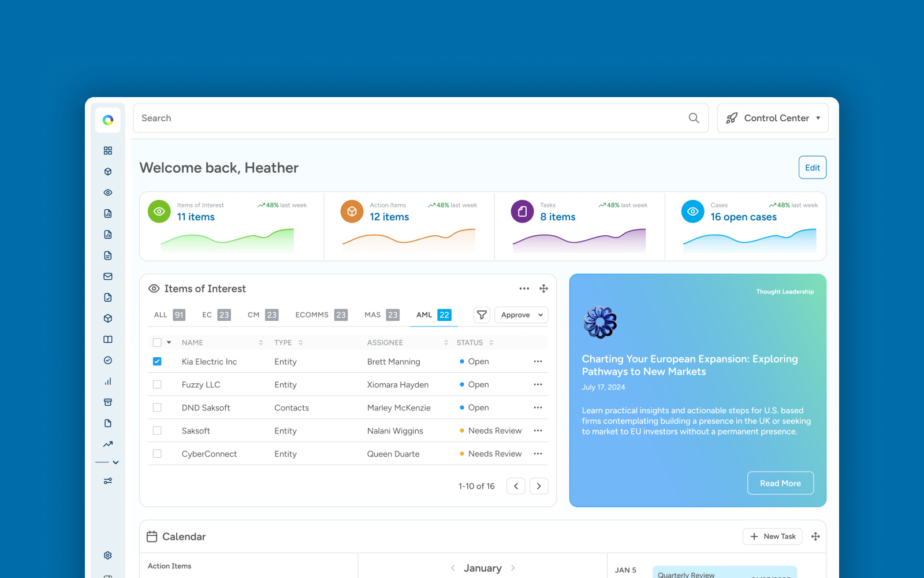Open row actions for Kia Electric Inc

(538, 361)
